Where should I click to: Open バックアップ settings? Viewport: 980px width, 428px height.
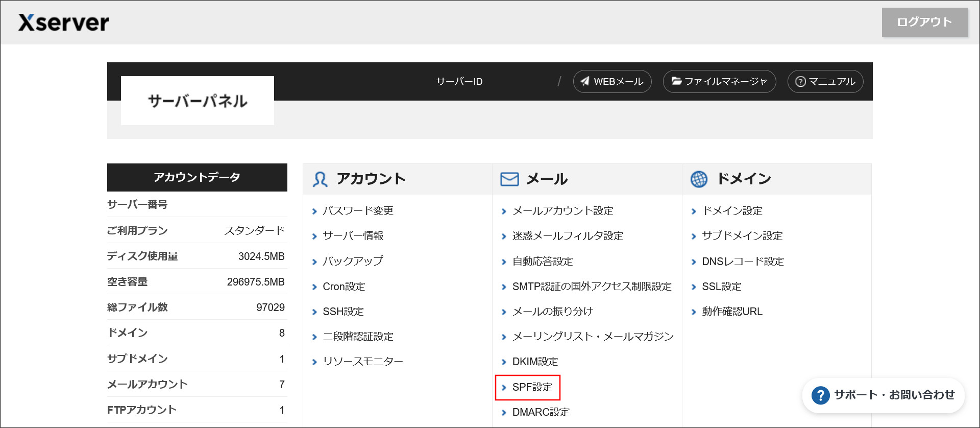point(353,261)
